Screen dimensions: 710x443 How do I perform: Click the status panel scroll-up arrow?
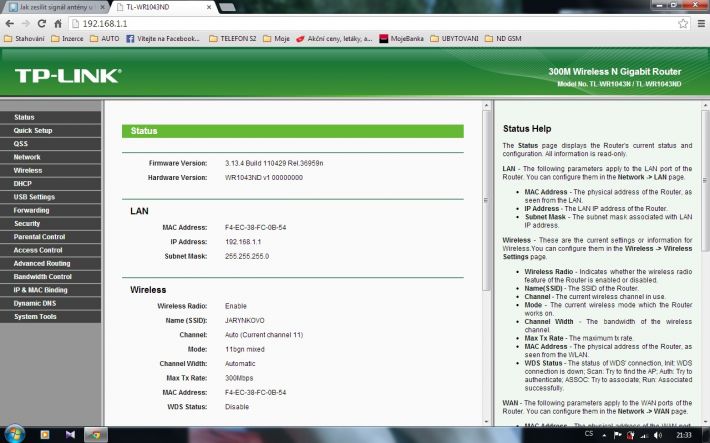click(486, 106)
